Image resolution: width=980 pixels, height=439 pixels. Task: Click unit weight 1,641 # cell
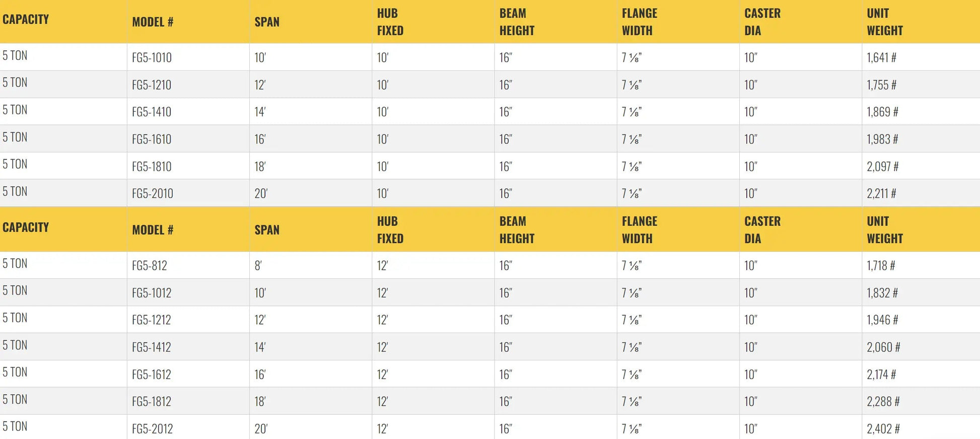point(881,58)
